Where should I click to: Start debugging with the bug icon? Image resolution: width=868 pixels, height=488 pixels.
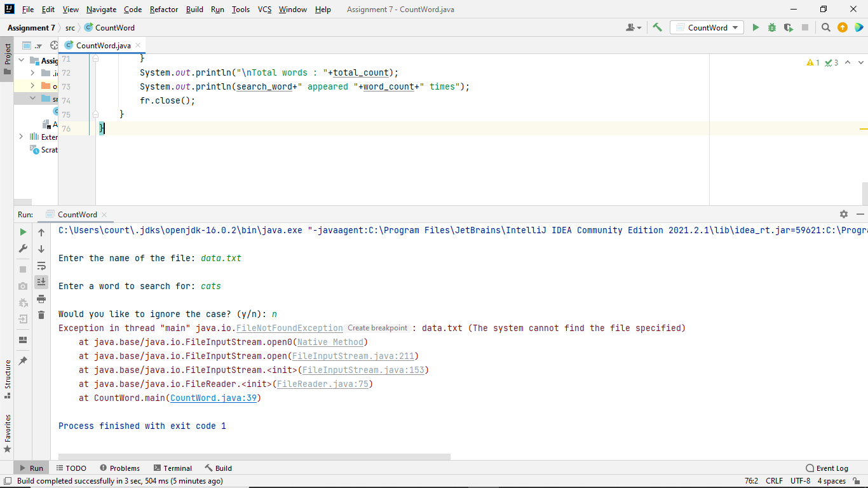click(x=771, y=27)
